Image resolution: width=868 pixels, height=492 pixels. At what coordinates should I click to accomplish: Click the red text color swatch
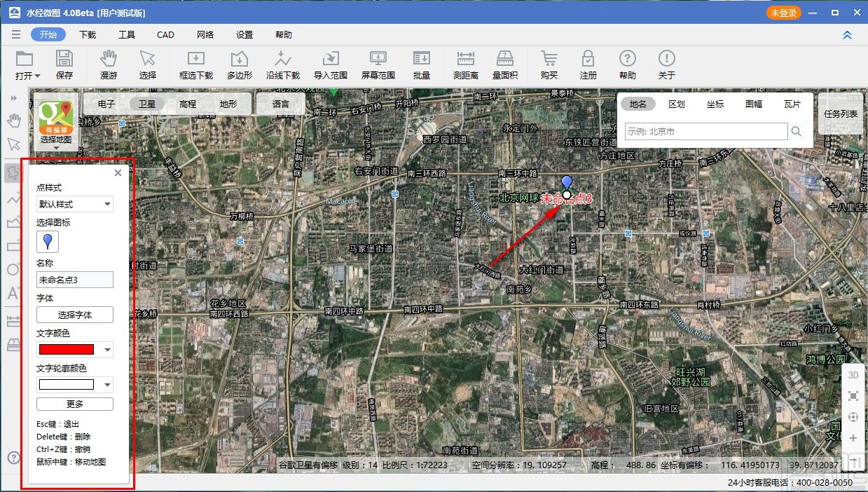coord(67,350)
